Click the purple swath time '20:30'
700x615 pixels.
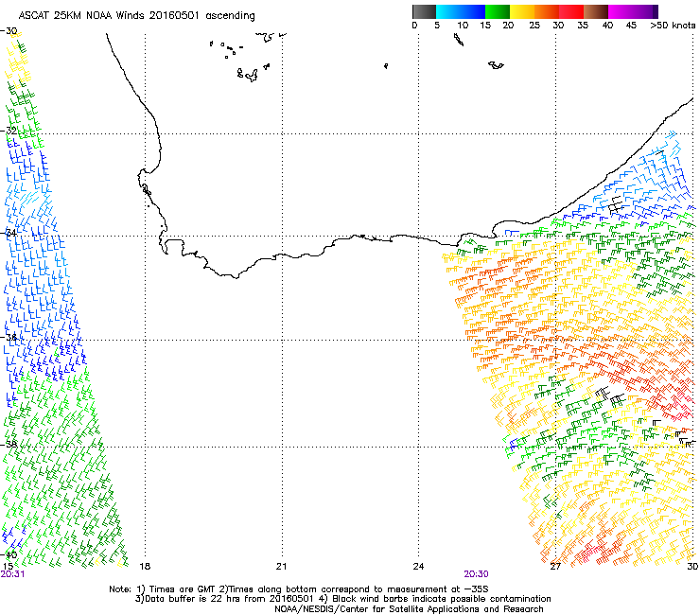(477, 574)
